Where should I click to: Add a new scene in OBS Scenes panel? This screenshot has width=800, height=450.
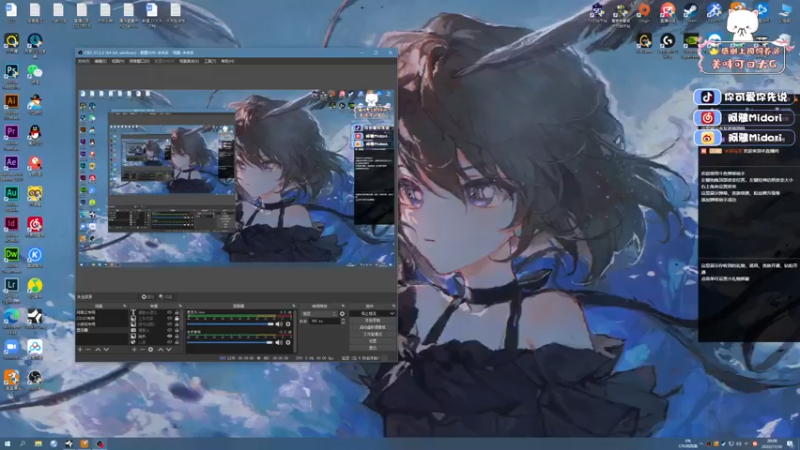(x=80, y=349)
